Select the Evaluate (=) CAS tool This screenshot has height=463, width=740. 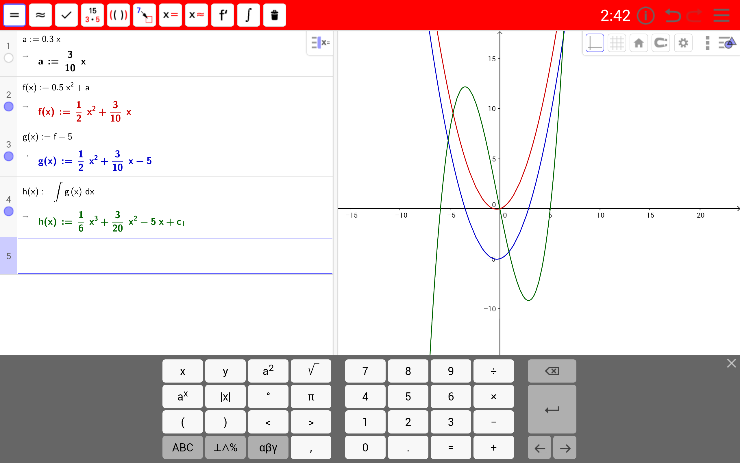[14, 16]
